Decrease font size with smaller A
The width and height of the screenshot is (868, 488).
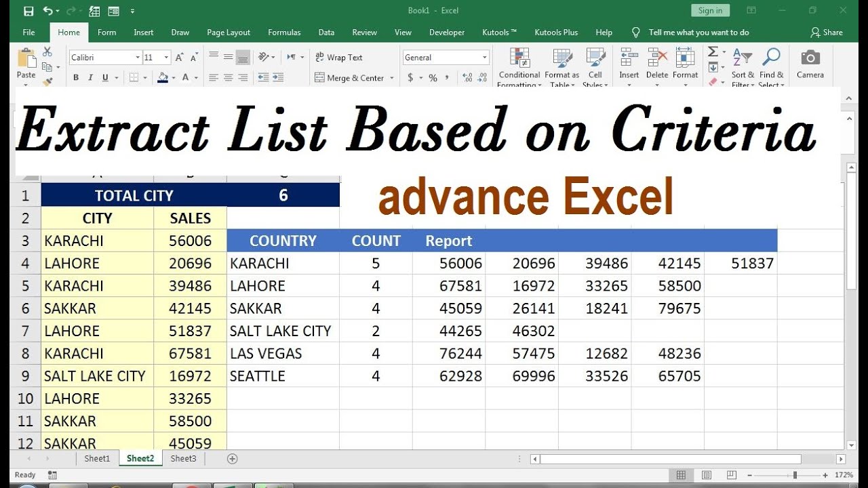tap(193, 58)
